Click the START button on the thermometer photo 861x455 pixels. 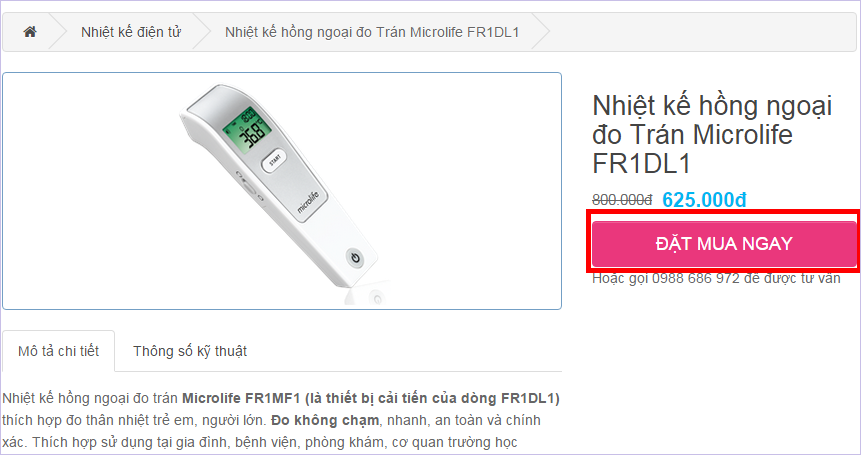(274, 160)
